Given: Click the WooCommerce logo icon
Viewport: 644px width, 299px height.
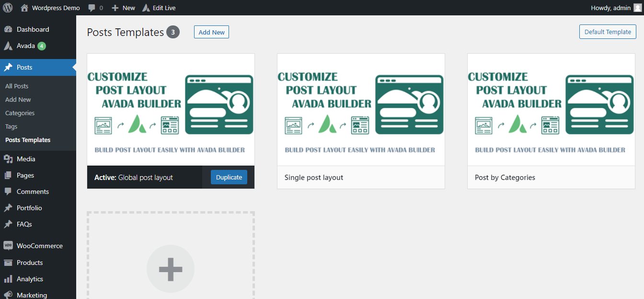Looking at the screenshot, I should point(8,246).
